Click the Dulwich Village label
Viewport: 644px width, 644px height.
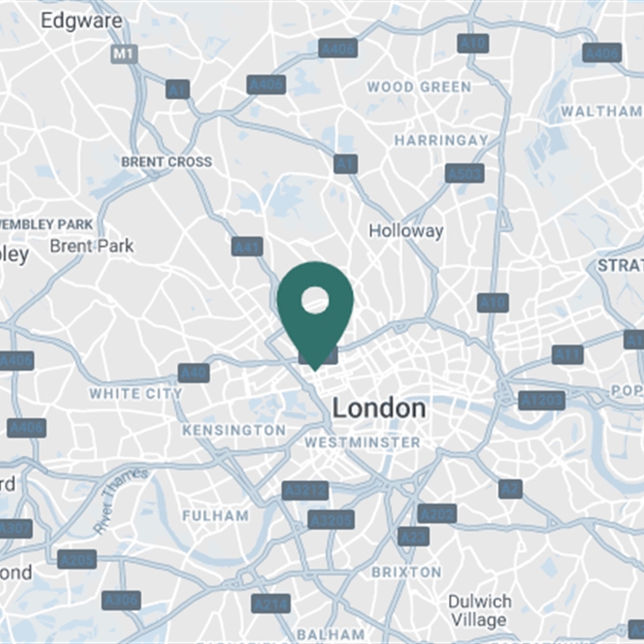(x=479, y=611)
